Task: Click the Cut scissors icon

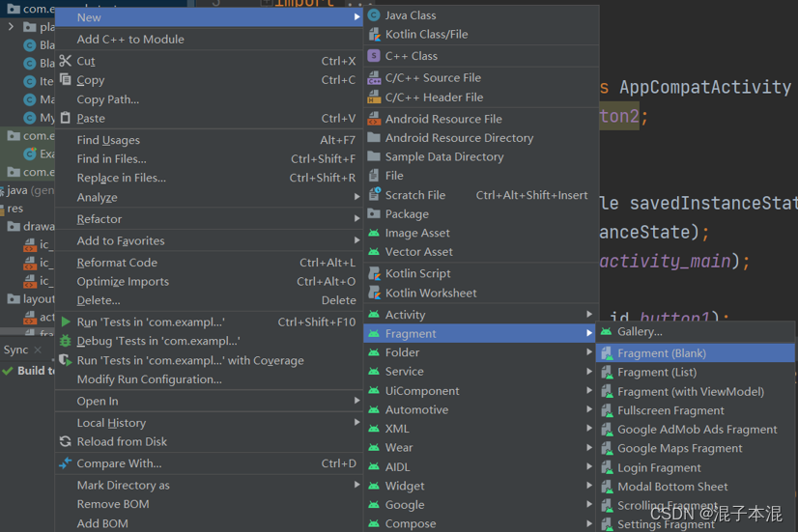Action: coord(65,61)
